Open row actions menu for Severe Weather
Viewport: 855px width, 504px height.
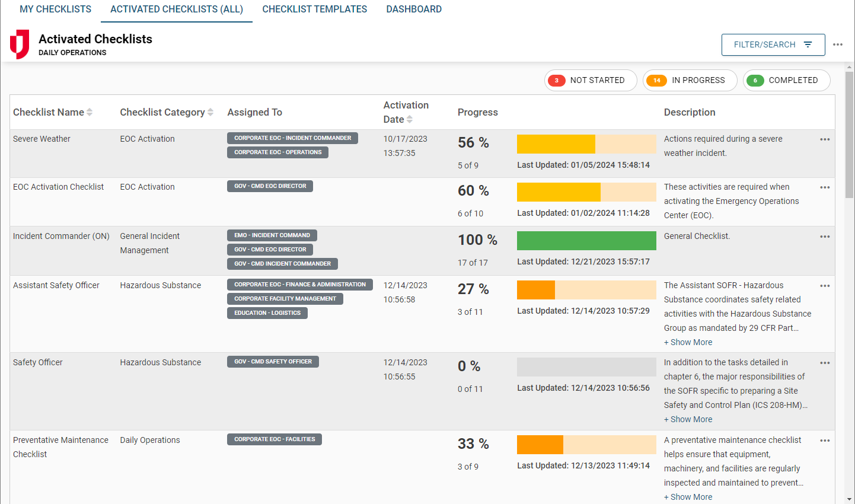click(x=824, y=139)
